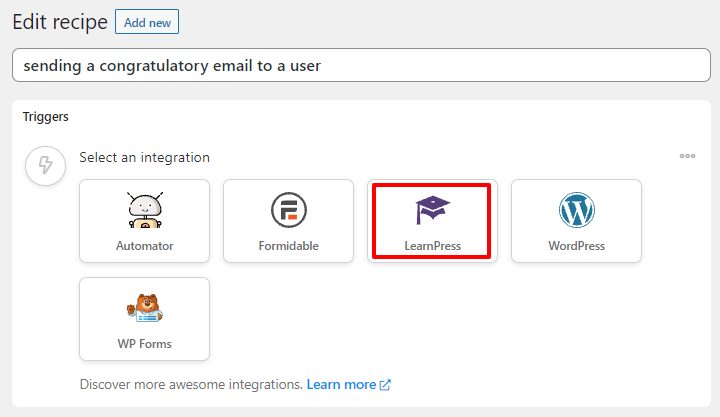Image resolution: width=720 pixels, height=417 pixels.
Task: Click the Discover more awesome integrations text
Action: (x=191, y=384)
